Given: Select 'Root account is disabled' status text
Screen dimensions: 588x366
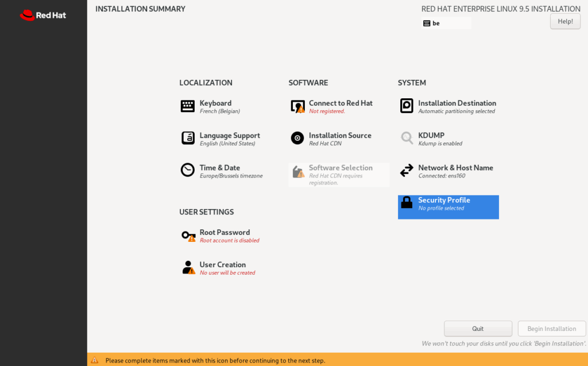Looking at the screenshot, I should (229, 241).
